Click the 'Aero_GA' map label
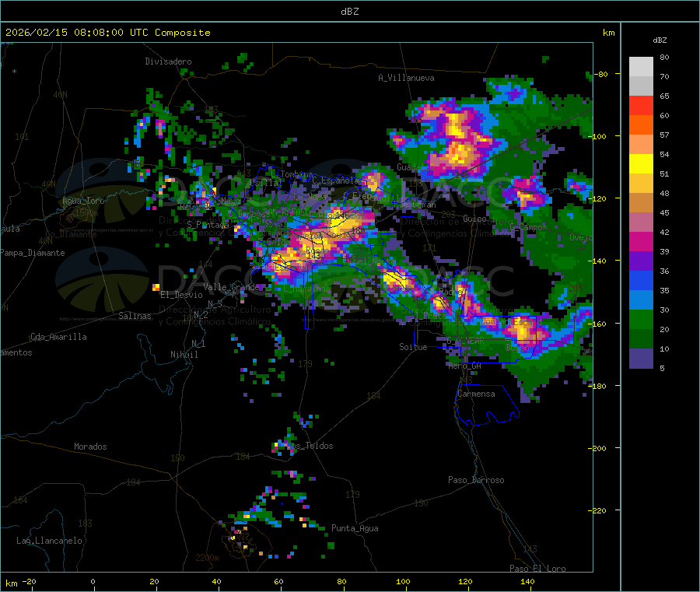700x592 pixels. [465, 366]
